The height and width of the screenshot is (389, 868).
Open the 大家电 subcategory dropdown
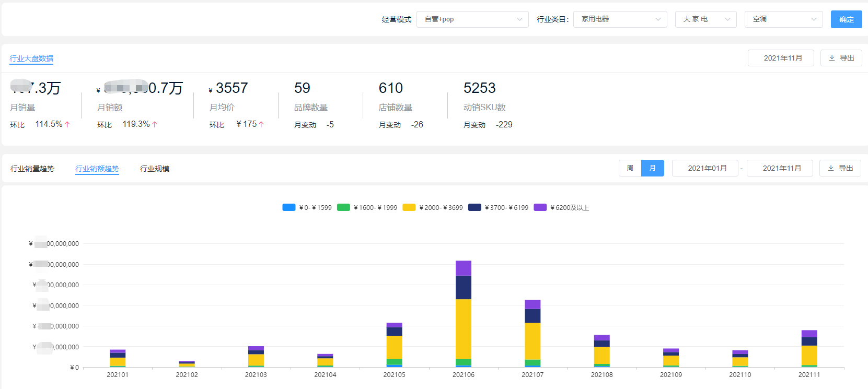click(x=705, y=19)
